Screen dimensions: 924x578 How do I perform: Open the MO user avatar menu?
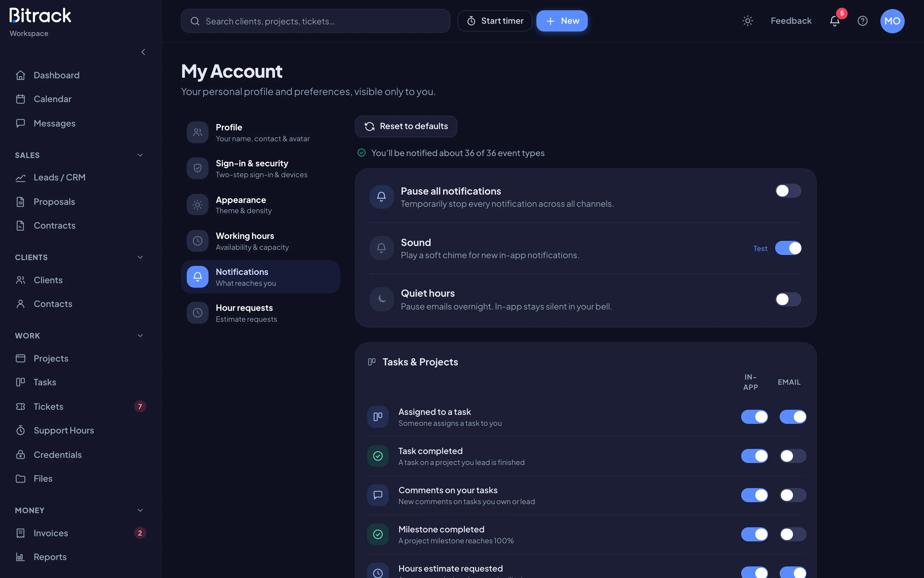[x=892, y=21]
